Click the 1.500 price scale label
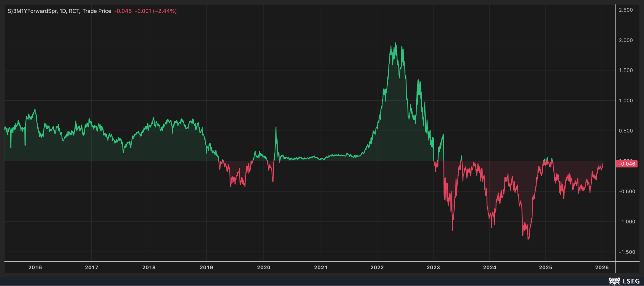The height and width of the screenshot is (286, 644). click(x=626, y=70)
